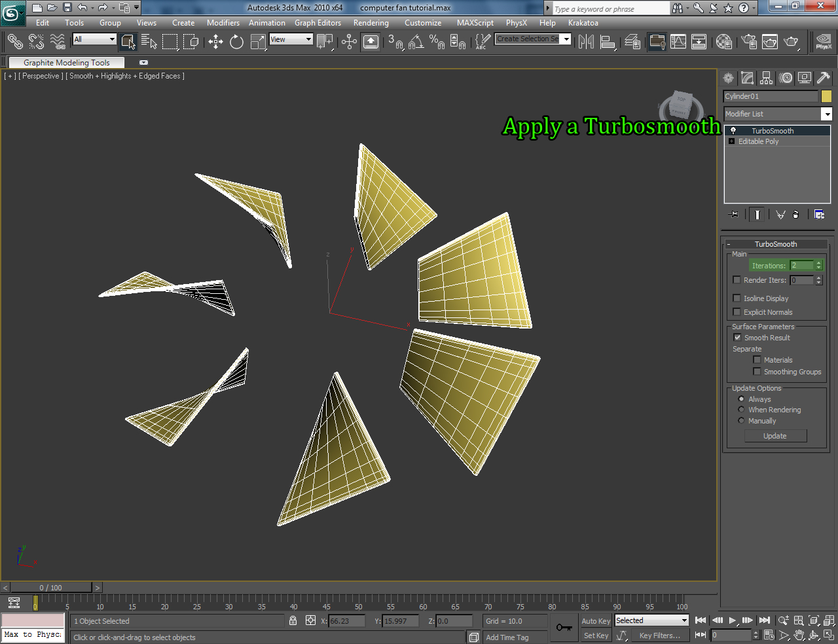The width and height of the screenshot is (838, 644).
Task: Expand the Editable Poly stack entry
Action: tap(731, 141)
